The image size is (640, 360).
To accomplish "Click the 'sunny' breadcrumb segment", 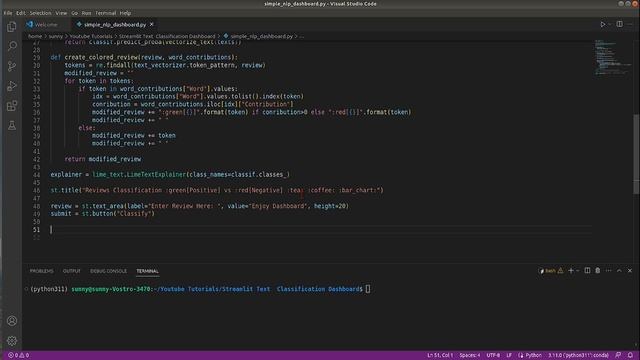I will [56, 36].
